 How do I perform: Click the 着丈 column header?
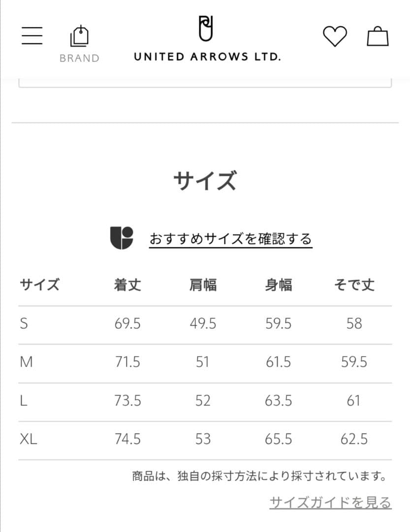(127, 285)
